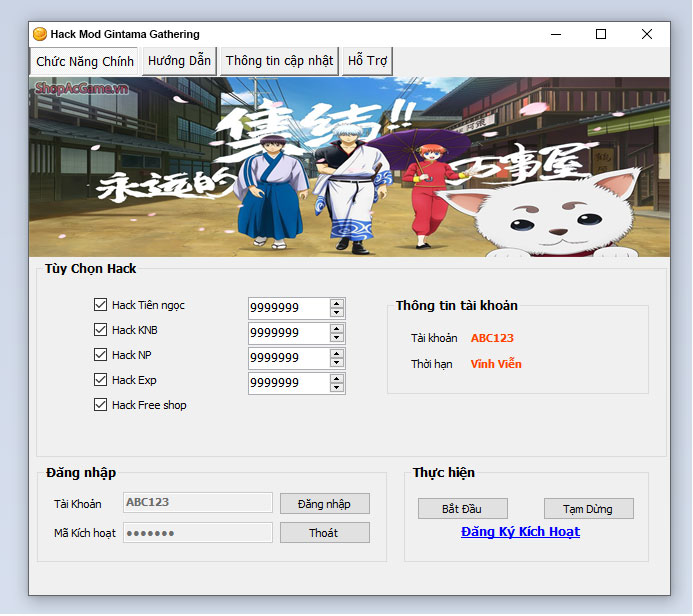Minimize the Hack Mod window
The width and height of the screenshot is (693, 616).
pyautogui.click(x=556, y=34)
